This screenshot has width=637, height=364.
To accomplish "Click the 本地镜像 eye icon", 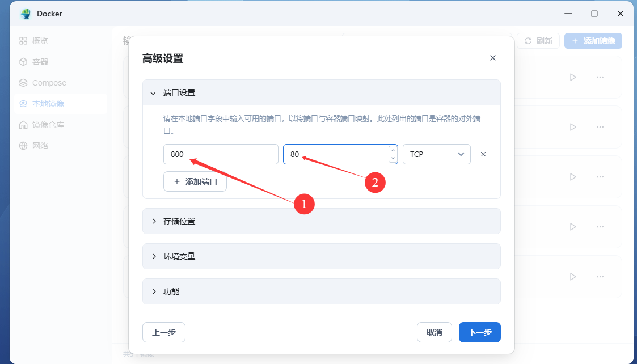I will (23, 104).
